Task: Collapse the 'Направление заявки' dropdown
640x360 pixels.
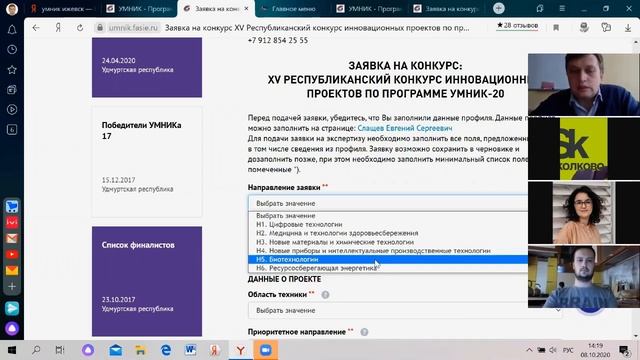Action: pos(388,203)
